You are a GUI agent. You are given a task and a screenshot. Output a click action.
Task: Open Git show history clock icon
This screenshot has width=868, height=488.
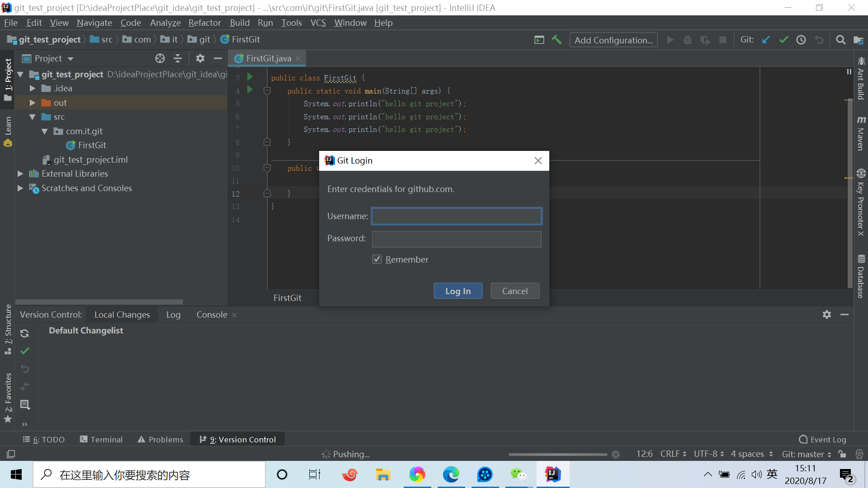point(801,40)
